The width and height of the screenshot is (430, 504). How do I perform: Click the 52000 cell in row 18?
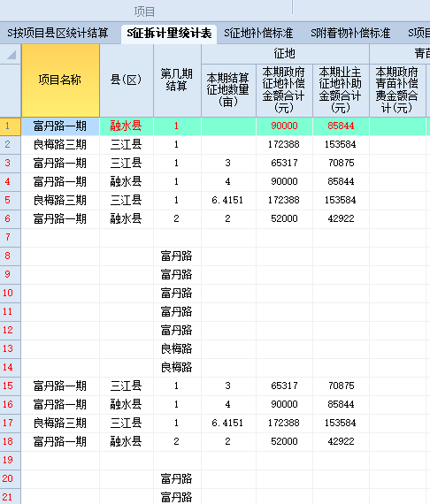(284, 441)
